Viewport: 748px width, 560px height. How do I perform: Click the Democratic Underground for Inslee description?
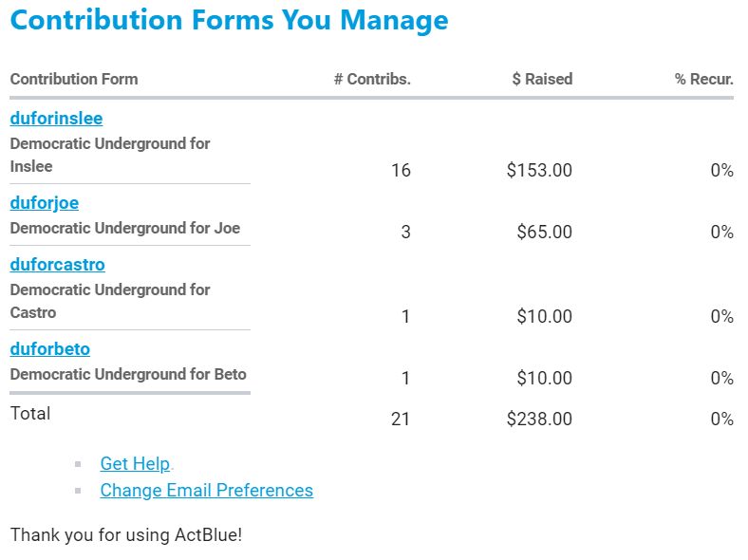point(109,155)
